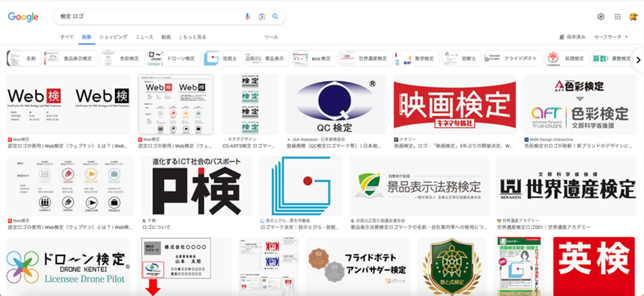Open 保存済み saved items
Viewport: 644px width, 296px height.
(x=572, y=37)
